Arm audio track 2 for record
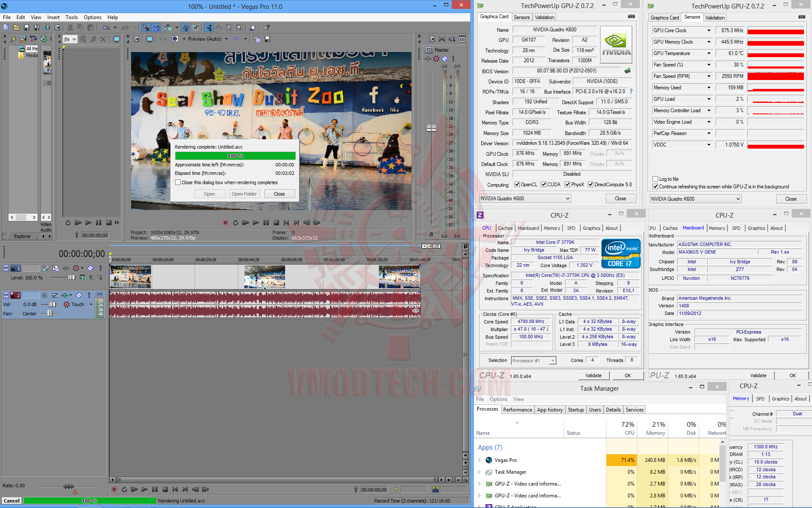This screenshot has height=508, width=812. pyautogui.click(x=44, y=295)
